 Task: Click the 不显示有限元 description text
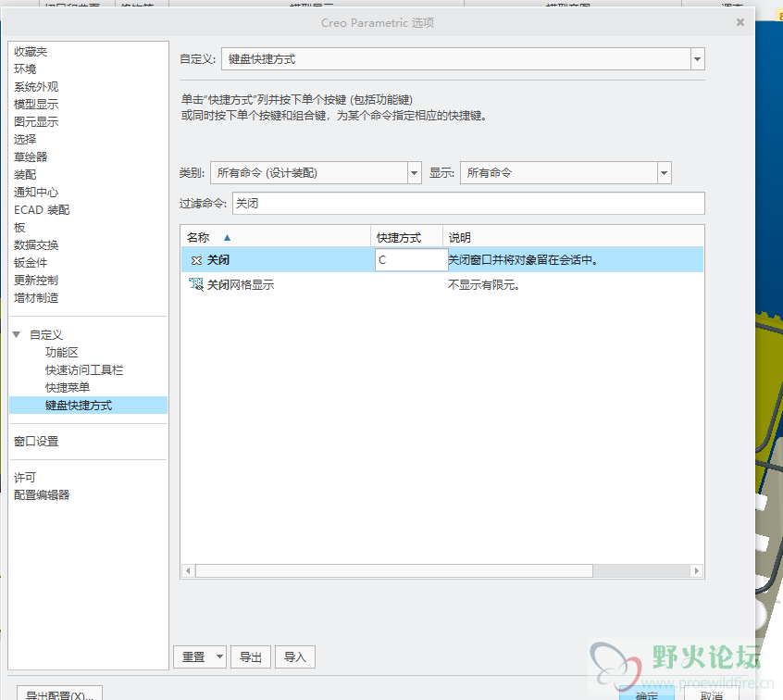tap(483, 285)
